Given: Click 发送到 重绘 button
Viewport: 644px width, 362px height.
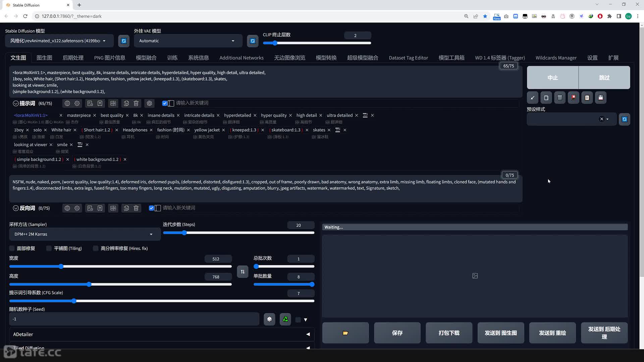Looking at the screenshot, I should click(552, 333).
